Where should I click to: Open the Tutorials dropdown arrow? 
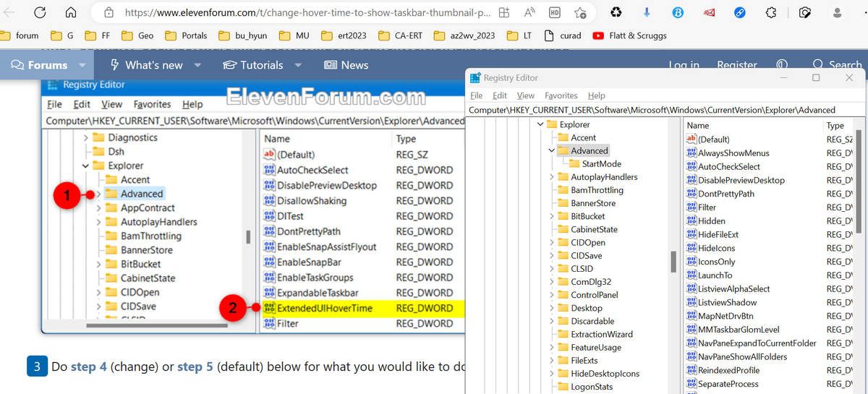(298, 65)
